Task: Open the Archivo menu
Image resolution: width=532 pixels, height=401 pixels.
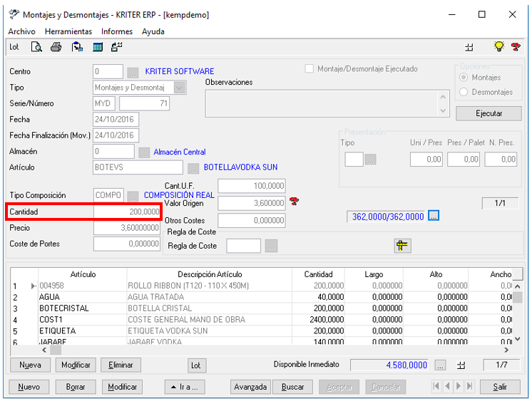Action: 21,31
